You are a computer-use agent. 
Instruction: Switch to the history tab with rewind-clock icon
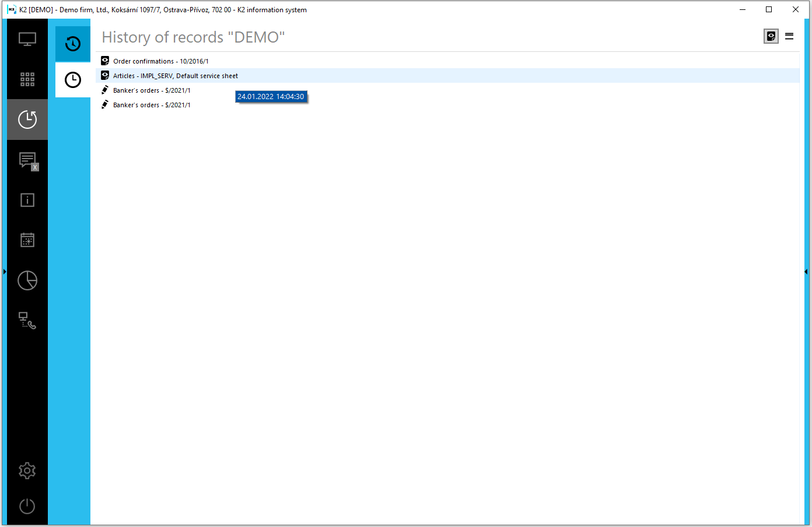click(73, 44)
